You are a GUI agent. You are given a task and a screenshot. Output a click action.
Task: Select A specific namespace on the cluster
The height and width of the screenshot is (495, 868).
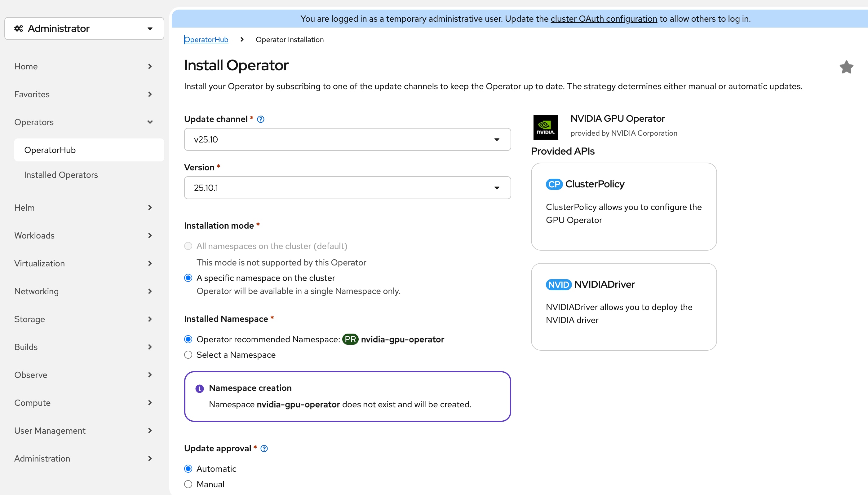188,278
